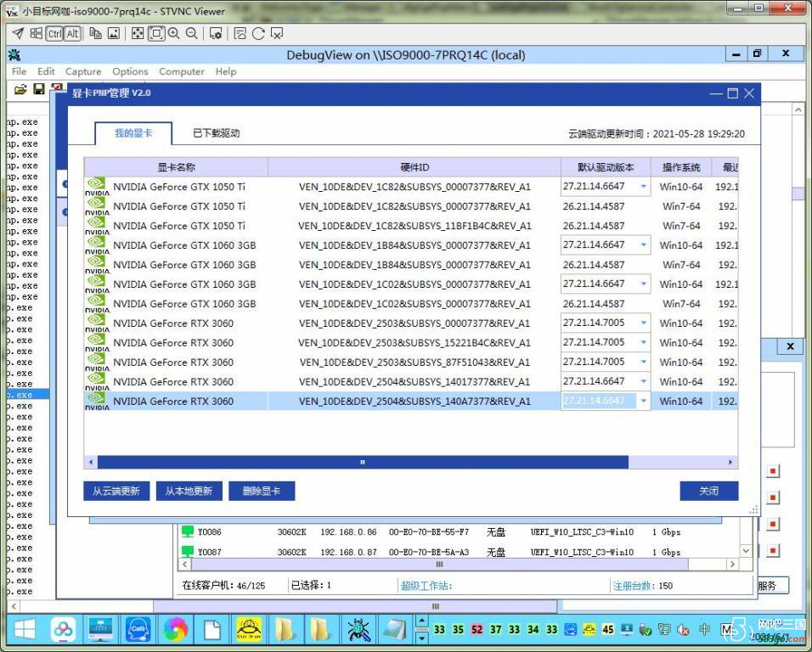Toggle the fit-to-window icon in STVNC toolbar

[x=156, y=34]
